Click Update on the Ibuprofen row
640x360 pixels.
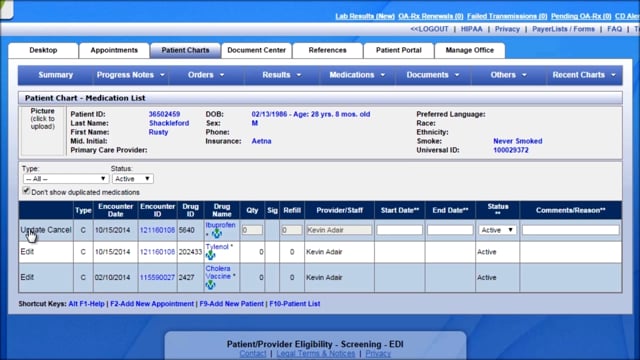coord(32,230)
